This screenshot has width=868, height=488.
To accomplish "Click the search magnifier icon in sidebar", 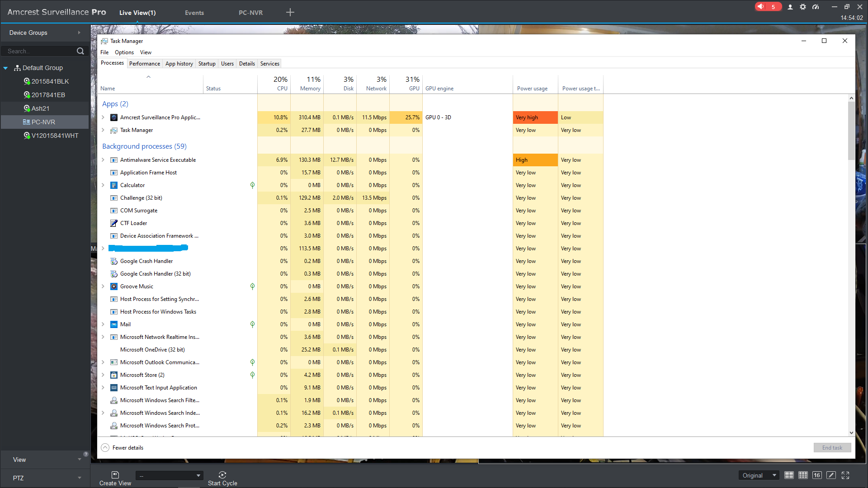I will point(80,51).
